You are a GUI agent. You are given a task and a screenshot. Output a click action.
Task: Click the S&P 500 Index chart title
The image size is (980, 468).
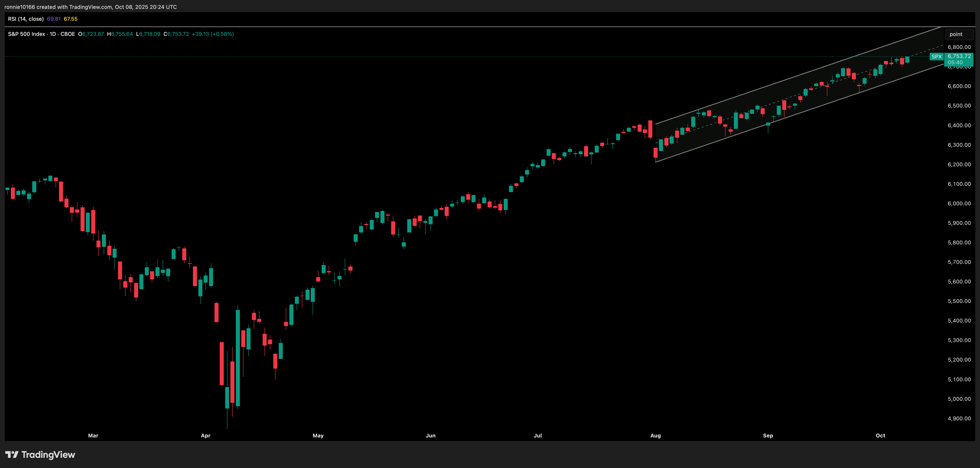point(27,34)
